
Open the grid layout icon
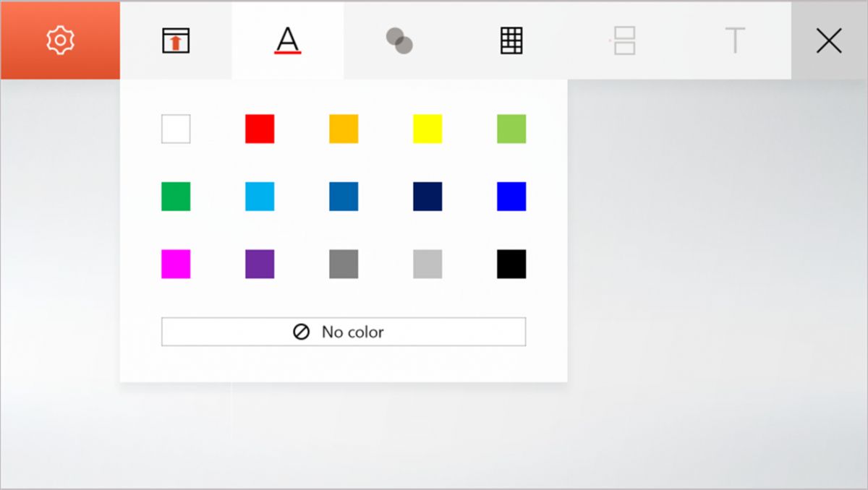(x=511, y=40)
